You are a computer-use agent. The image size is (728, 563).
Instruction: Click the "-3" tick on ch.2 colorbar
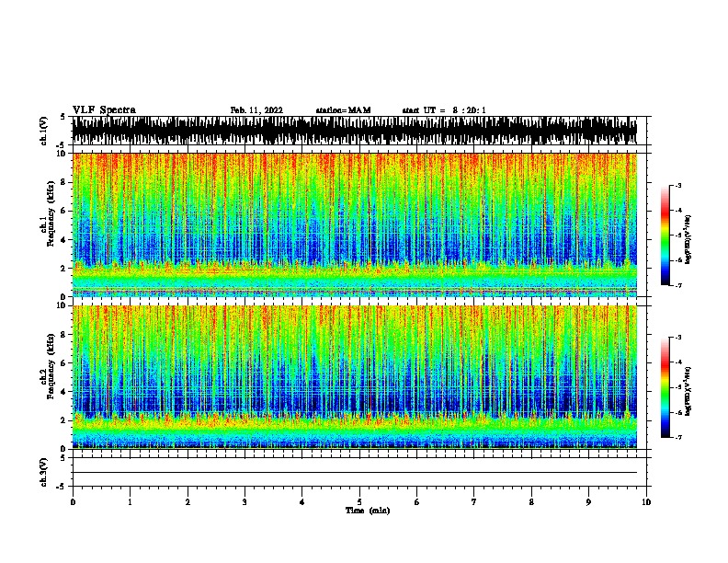click(677, 338)
